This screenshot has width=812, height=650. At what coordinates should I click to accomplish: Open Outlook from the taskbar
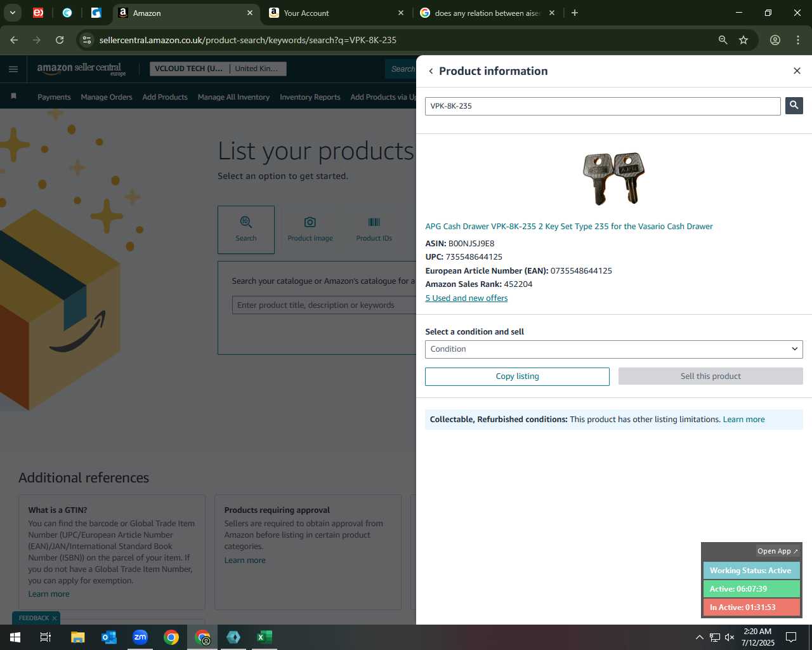click(x=109, y=637)
